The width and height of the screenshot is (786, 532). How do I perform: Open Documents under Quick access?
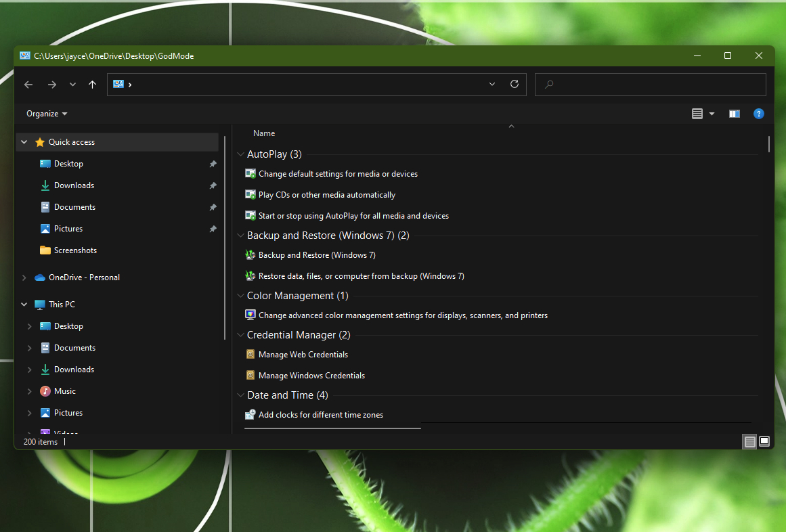74,207
